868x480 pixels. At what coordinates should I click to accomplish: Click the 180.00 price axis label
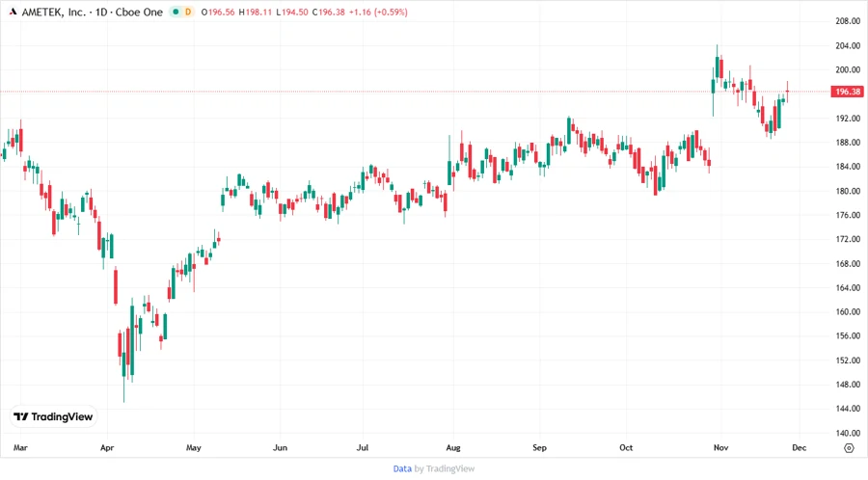[x=848, y=191]
